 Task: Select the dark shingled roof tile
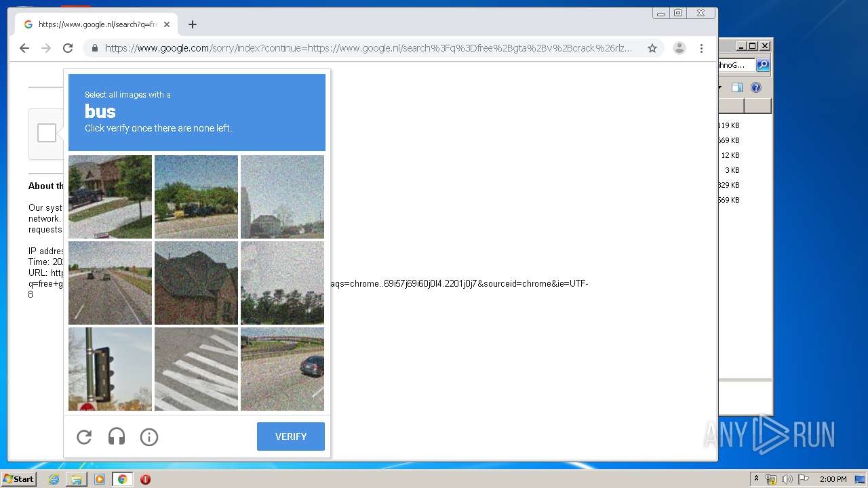pyautogui.click(x=196, y=283)
